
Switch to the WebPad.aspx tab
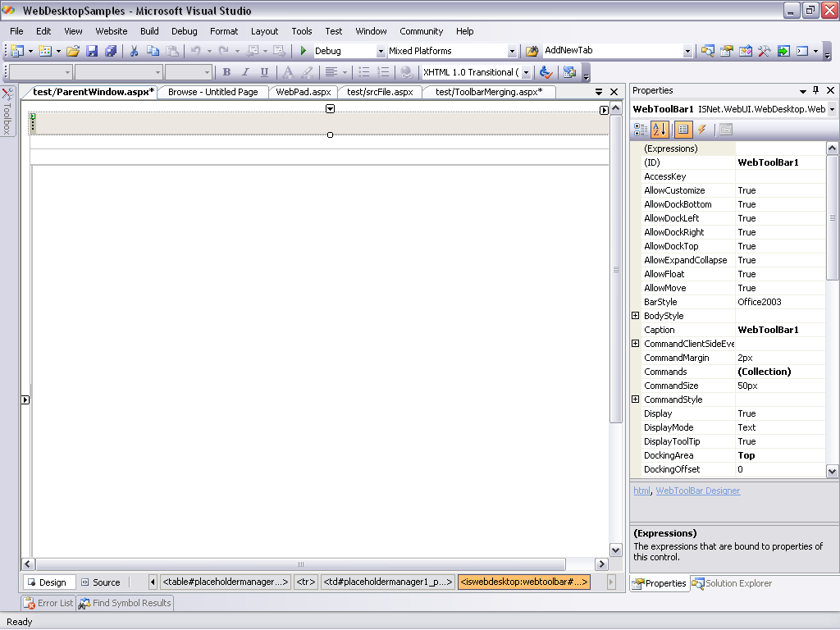point(303,92)
